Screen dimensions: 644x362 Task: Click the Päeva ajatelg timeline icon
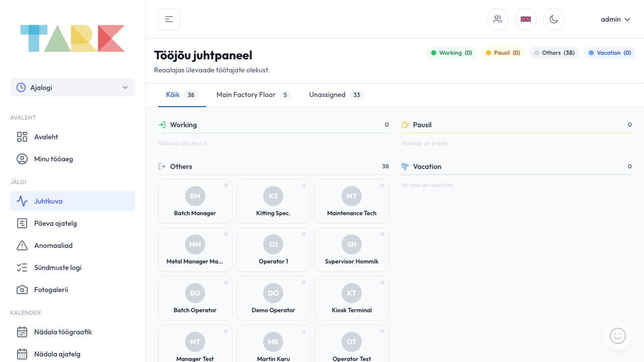click(22, 223)
